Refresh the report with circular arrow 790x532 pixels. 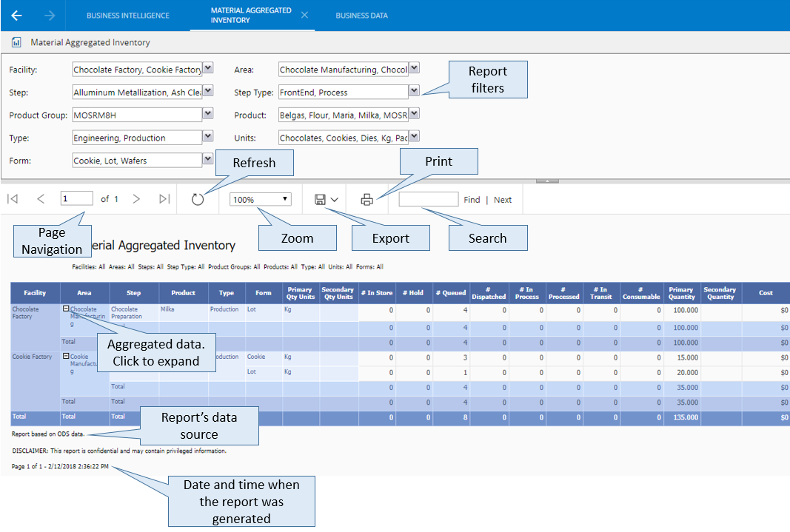(x=198, y=199)
